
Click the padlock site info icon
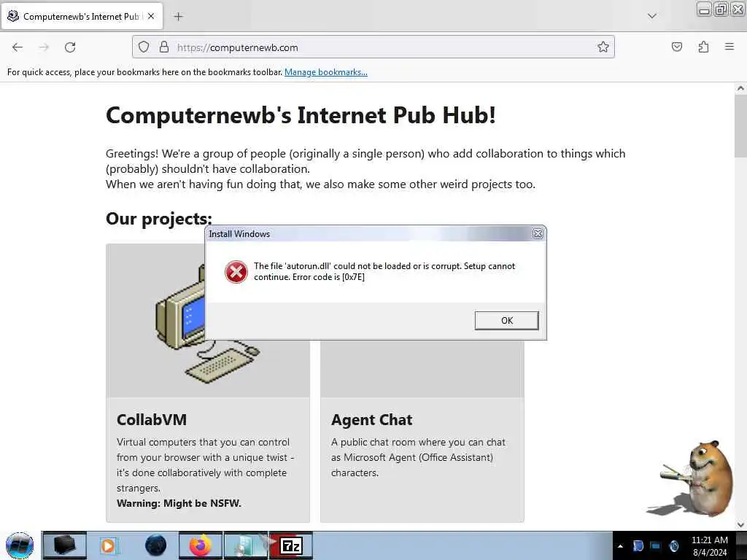coord(164,47)
